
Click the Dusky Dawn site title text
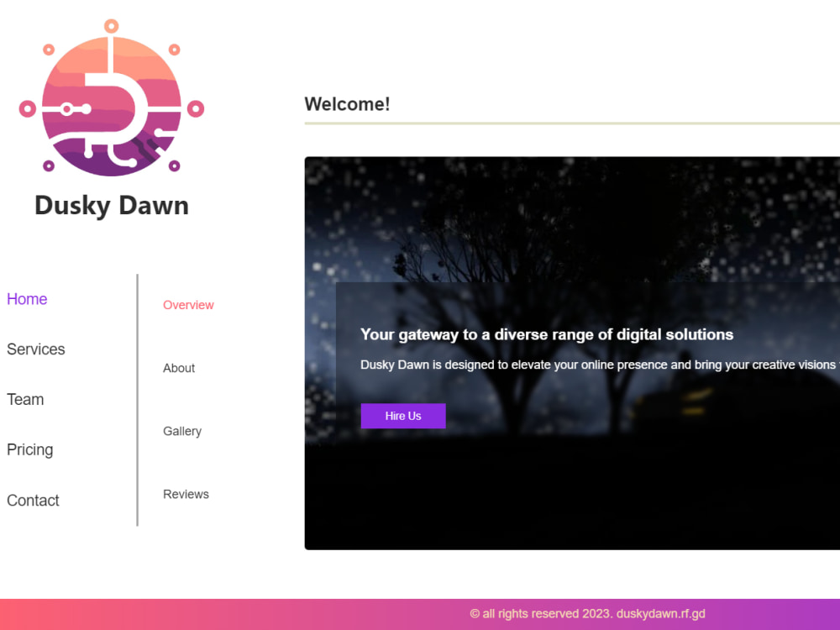pos(111,205)
